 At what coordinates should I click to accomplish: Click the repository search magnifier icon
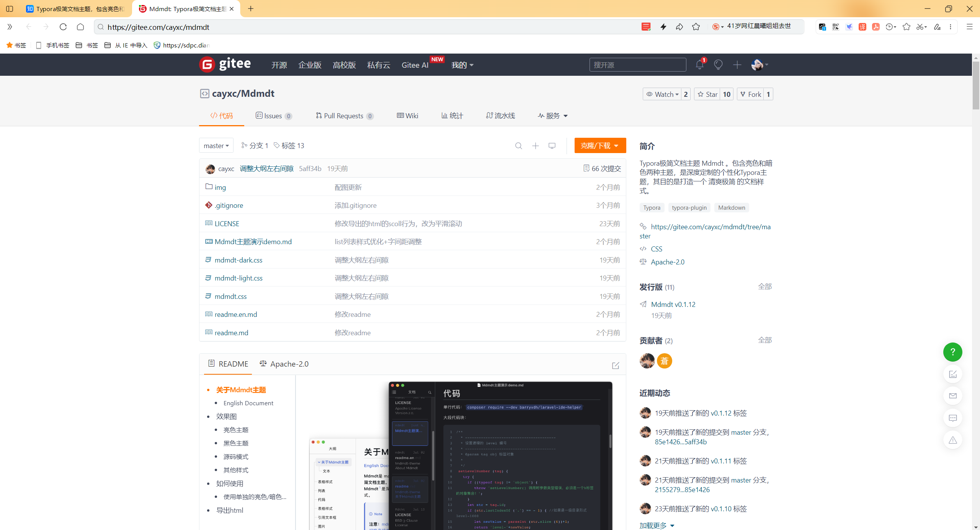point(518,146)
